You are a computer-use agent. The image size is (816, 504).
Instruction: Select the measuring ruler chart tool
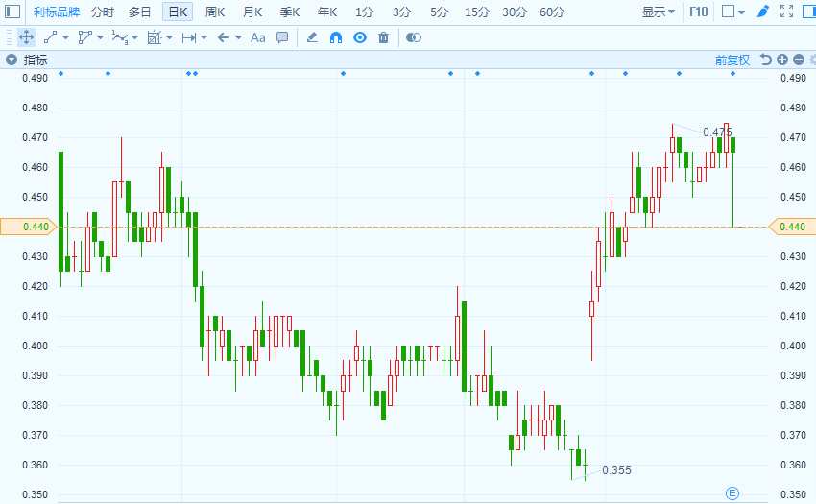point(154,37)
